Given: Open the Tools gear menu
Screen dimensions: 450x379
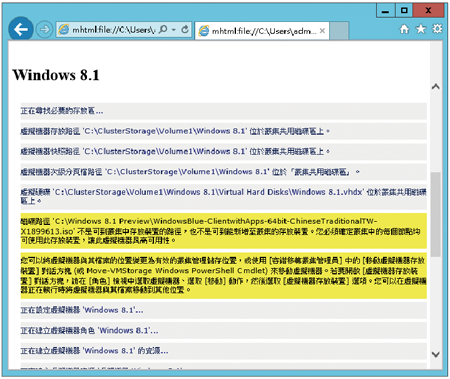Looking at the screenshot, I should tap(437, 29).
